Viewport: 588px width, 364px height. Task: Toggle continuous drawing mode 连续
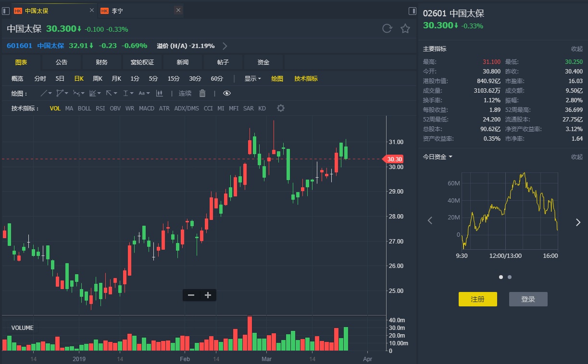185,93
